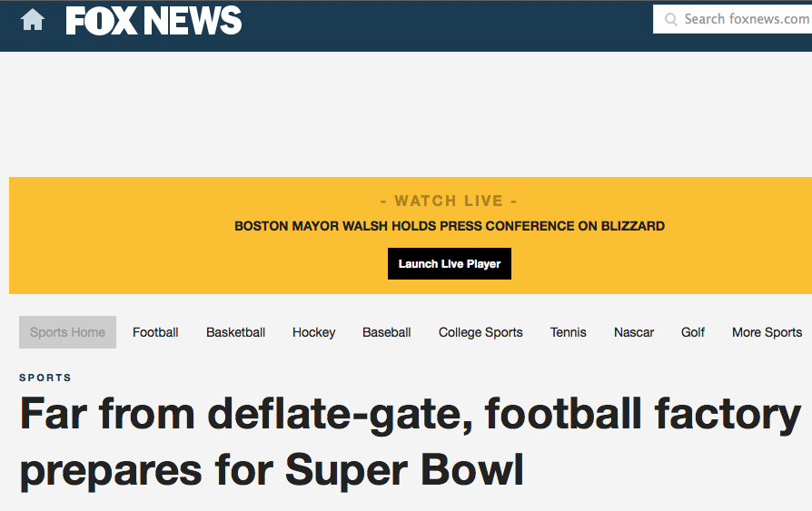Image resolution: width=812 pixels, height=511 pixels.
Task: Click the yellow live banner background
Action: pos(155,259)
